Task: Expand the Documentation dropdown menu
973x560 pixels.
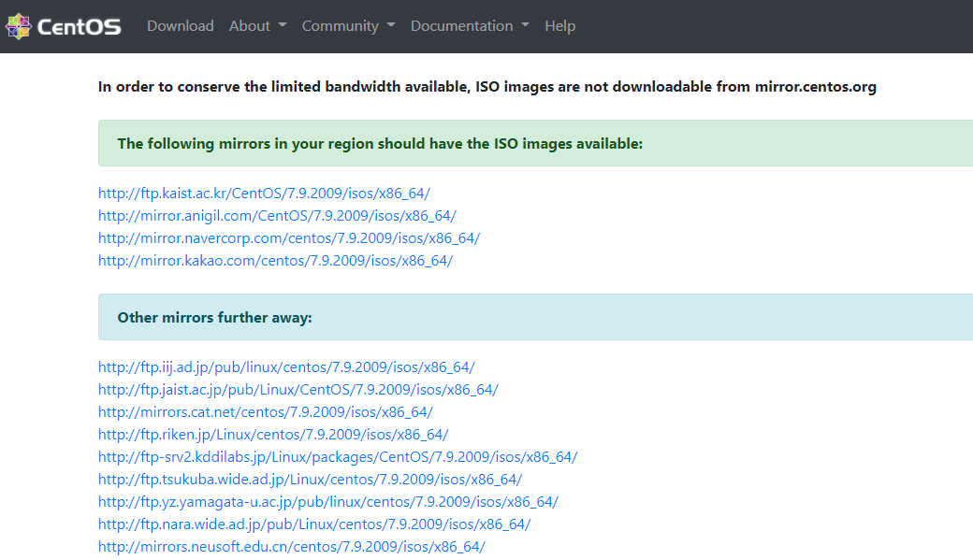Action: (x=470, y=26)
